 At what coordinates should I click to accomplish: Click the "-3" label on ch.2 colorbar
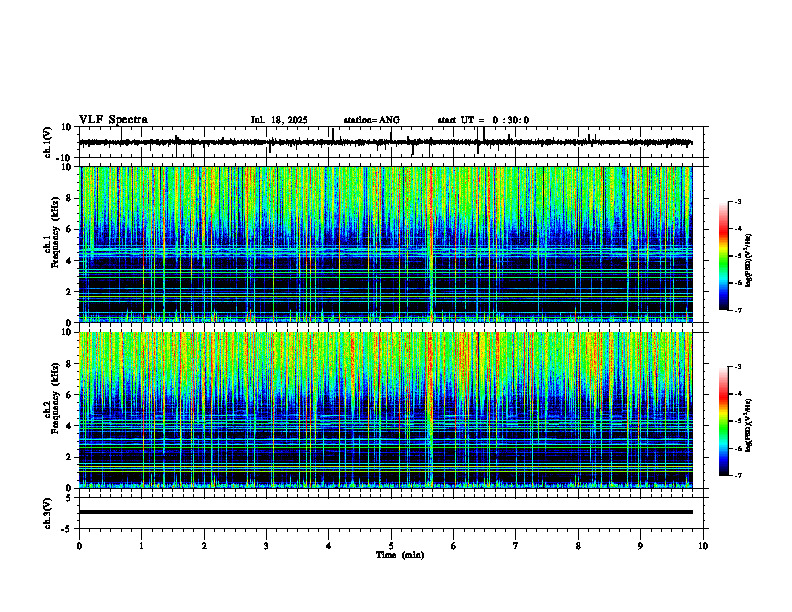click(737, 367)
